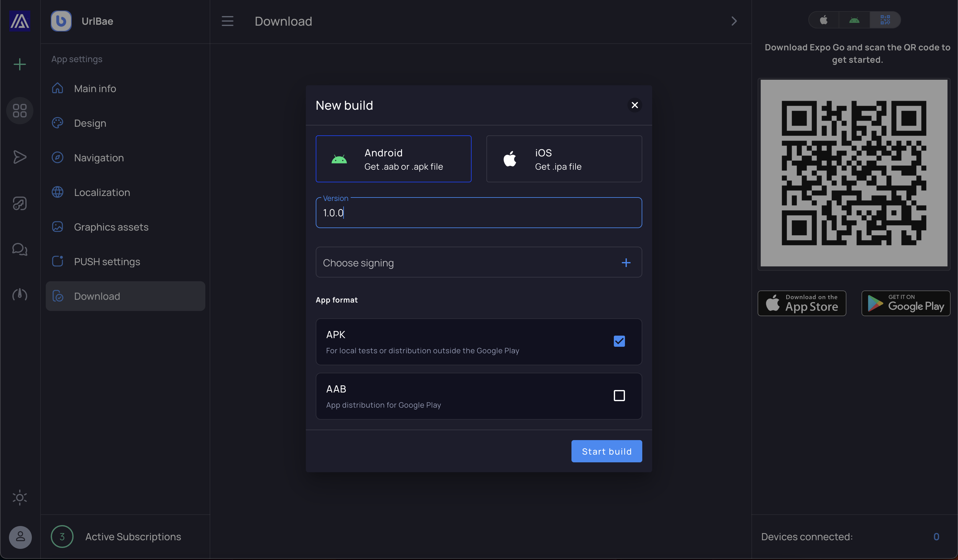Click the speedometer icon in the left rail
This screenshot has width=958, height=560.
point(20,295)
